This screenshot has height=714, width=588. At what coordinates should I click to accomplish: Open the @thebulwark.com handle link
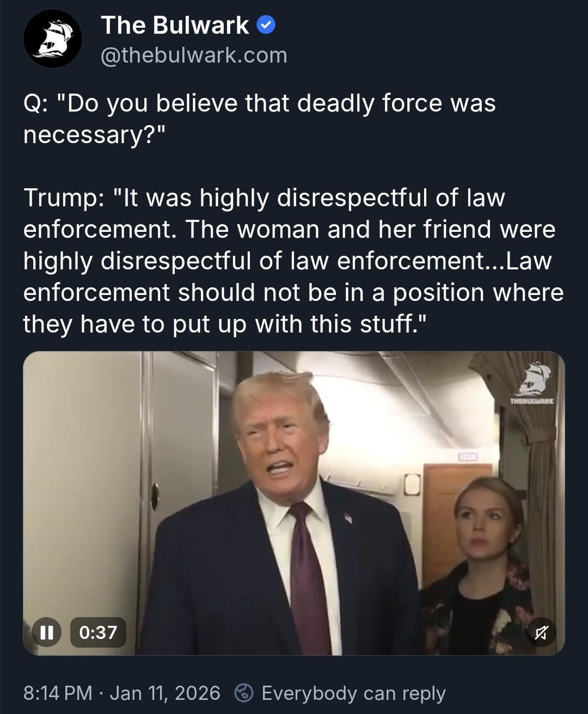(194, 55)
